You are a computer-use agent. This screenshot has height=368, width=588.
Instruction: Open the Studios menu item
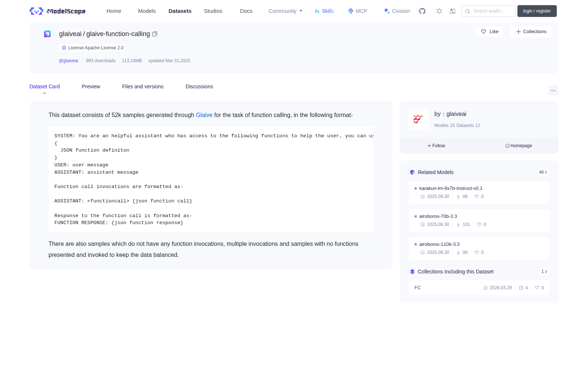click(x=213, y=11)
